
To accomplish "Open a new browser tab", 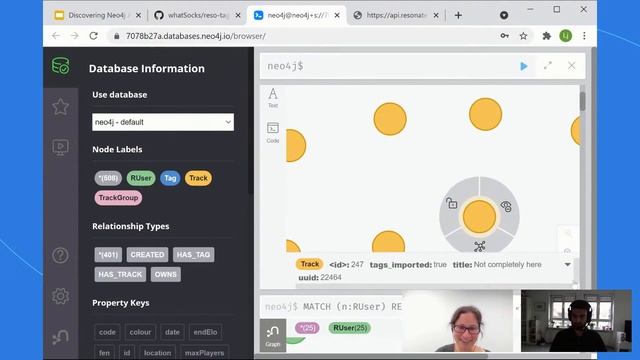I will point(458,16).
